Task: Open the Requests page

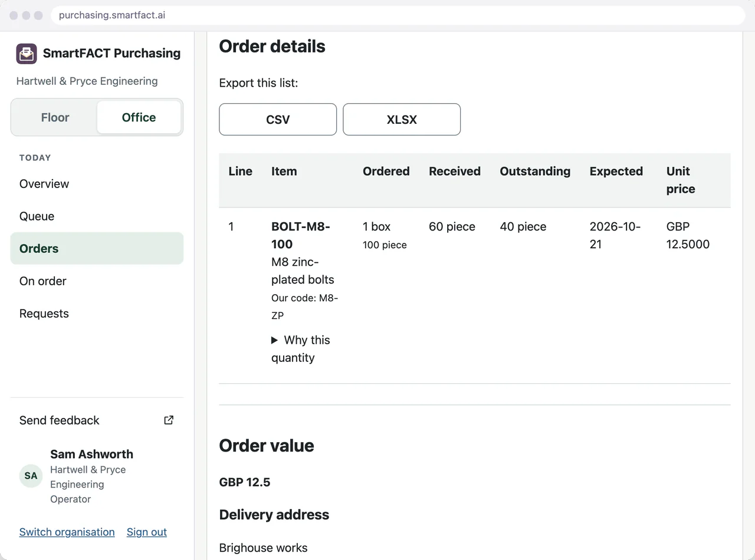Action: [x=97, y=314]
